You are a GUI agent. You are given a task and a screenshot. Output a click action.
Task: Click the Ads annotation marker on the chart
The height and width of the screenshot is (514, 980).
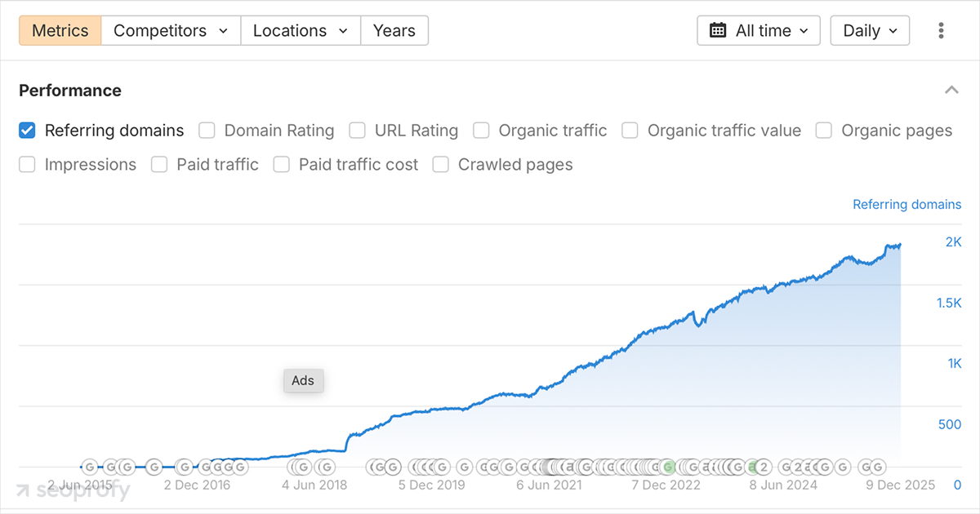[303, 380]
